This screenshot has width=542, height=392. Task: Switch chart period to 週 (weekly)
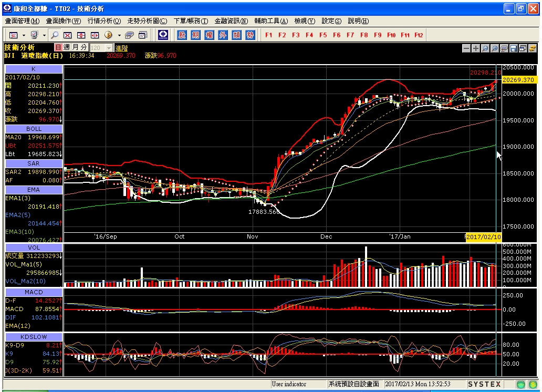[67, 47]
